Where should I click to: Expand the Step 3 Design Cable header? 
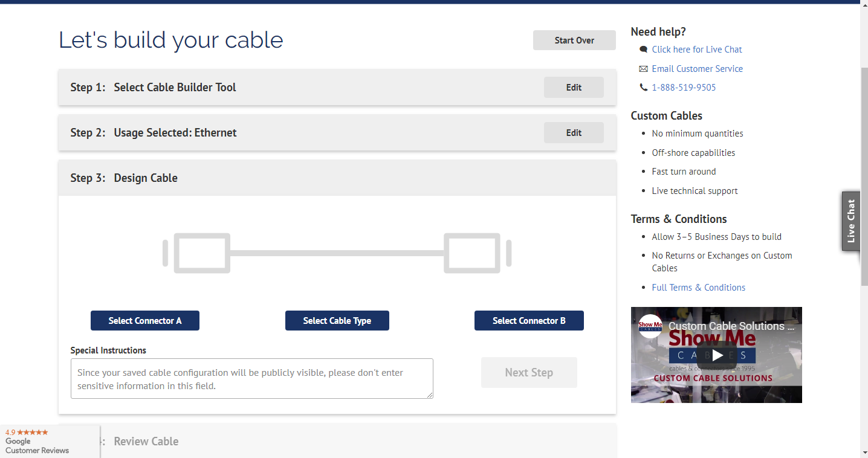[x=337, y=178]
